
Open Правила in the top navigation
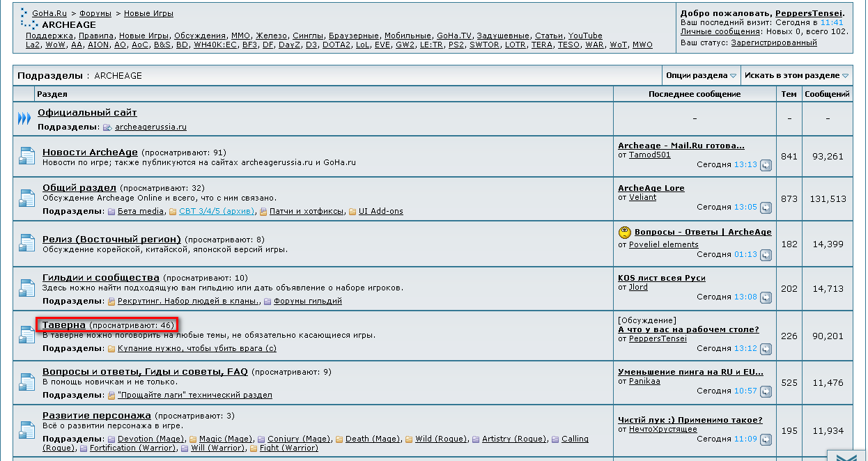(x=95, y=36)
